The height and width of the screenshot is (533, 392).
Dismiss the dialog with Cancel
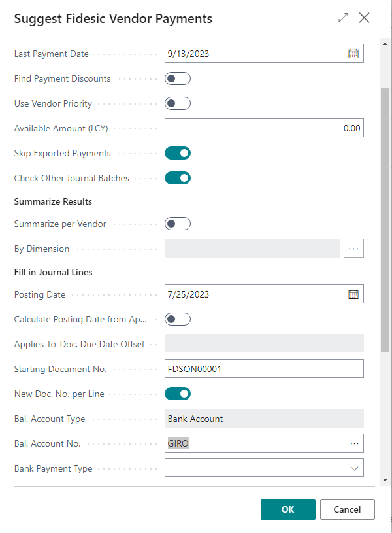(347, 509)
